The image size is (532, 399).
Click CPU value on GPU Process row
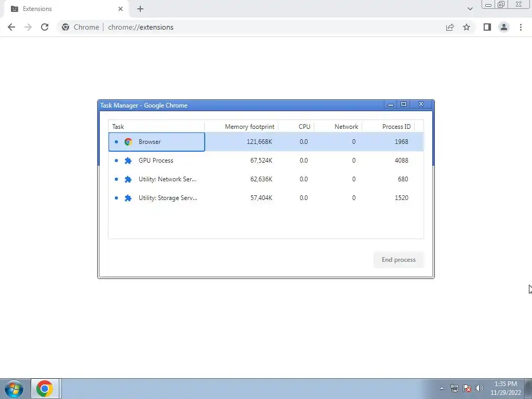[x=303, y=161]
